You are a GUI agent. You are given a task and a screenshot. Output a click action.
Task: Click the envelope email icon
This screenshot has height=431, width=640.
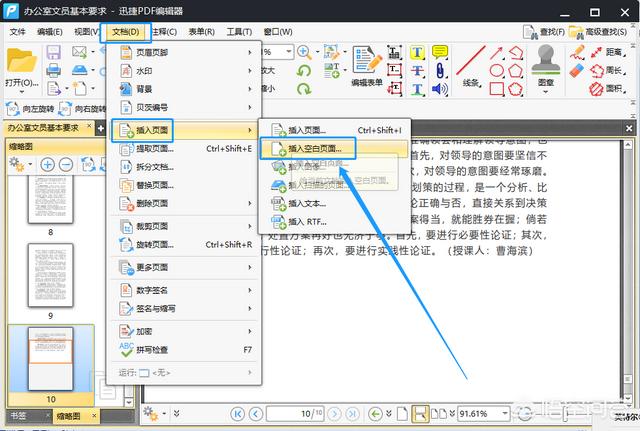click(x=79, y=52)
